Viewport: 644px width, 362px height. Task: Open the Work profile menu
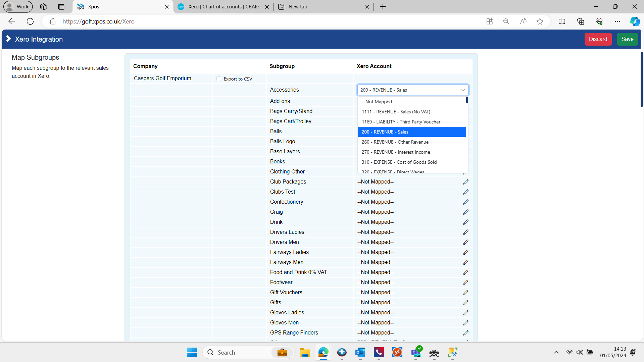[x=18, y=7]
